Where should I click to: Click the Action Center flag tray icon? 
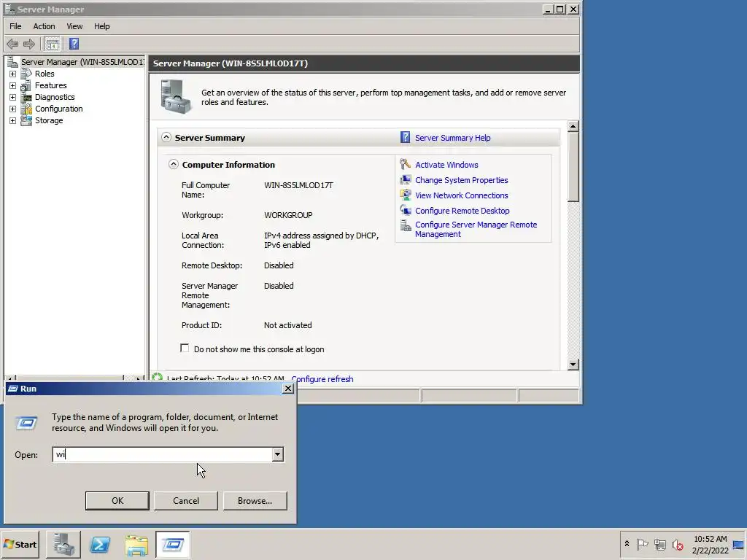(x=642, y=544)
